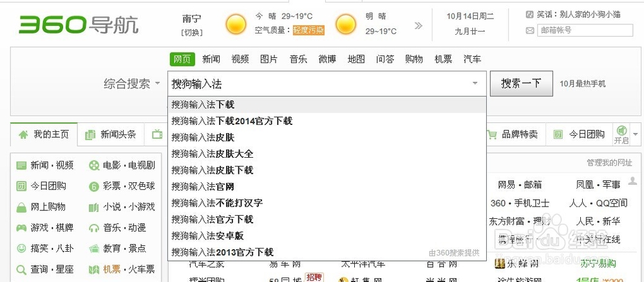644x282 pixels.
Task: Open the 管理我的网址 link
Action: tap(609, 163)
